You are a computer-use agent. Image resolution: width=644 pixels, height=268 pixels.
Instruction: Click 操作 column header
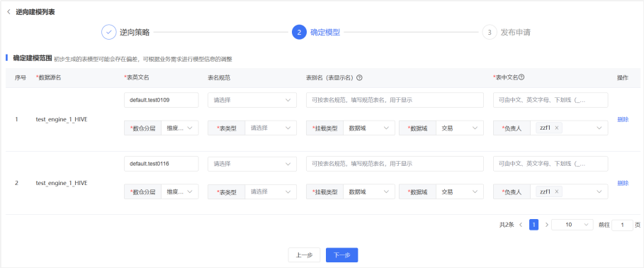tap(623, 78)
